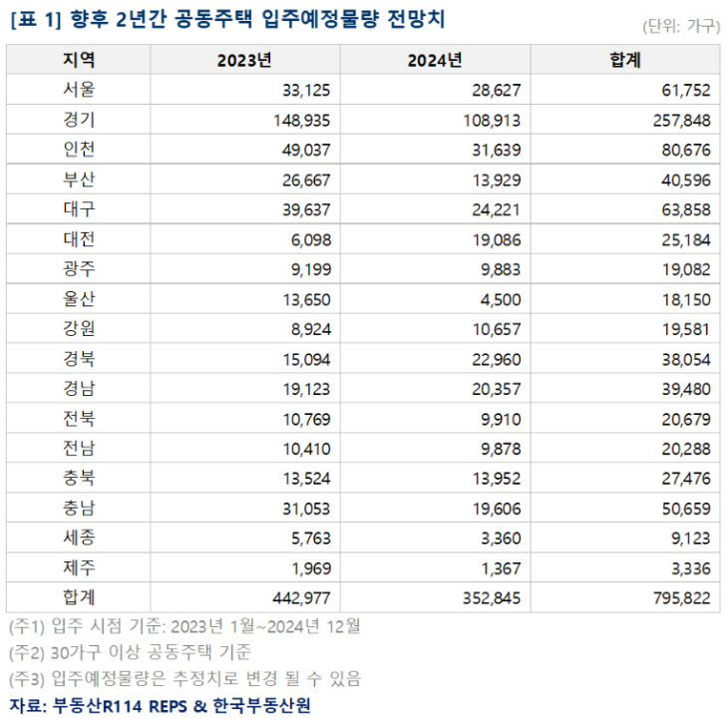Screen dimensions: 728x726
Task: Click the value 63,858
Action: pyautogui.click(x=686, y=209)
